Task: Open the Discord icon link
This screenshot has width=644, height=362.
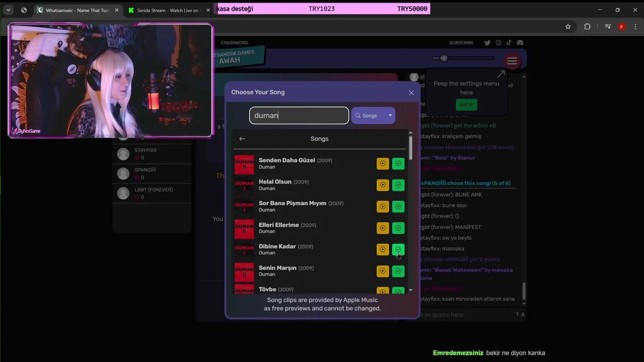Action: [x=520, y=43]
